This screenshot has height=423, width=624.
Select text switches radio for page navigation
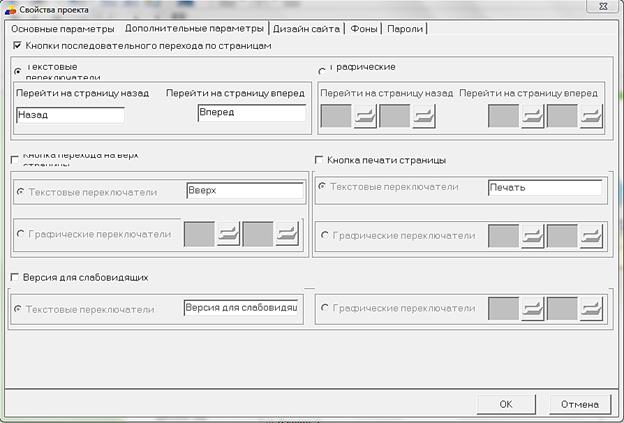[18, 70]
